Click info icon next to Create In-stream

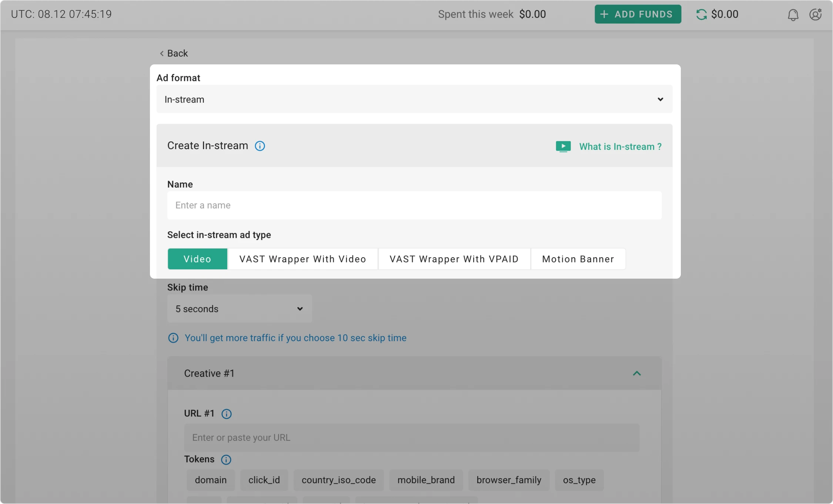click(x=260, y=146)
